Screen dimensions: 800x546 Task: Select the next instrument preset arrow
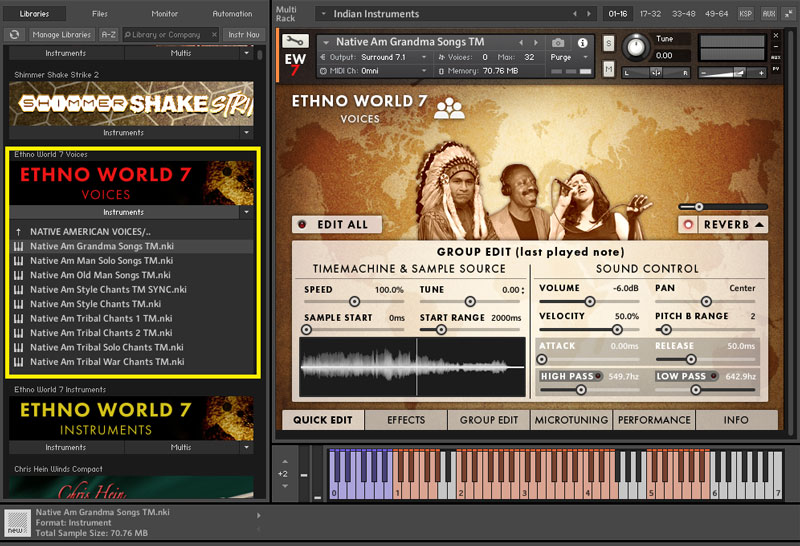(536, 42)
